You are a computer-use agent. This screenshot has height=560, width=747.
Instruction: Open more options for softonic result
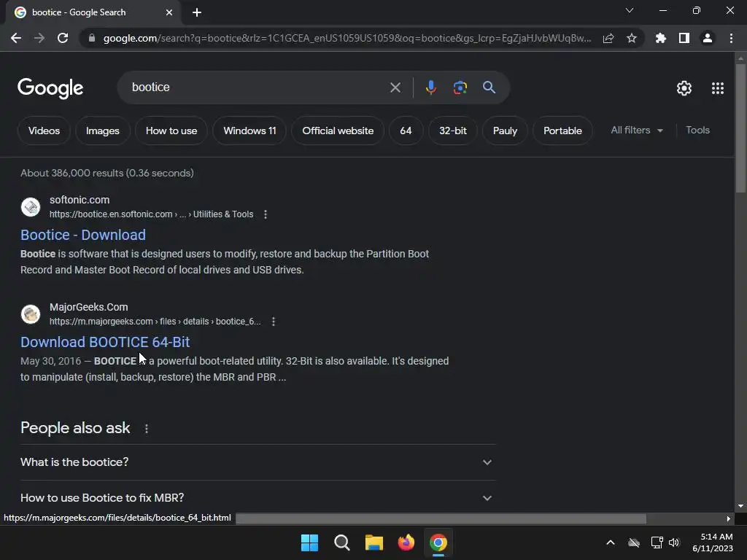point(266,214)
